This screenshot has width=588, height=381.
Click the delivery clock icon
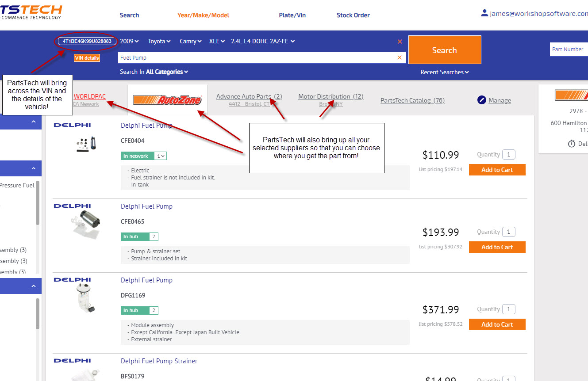click(572, 144)
